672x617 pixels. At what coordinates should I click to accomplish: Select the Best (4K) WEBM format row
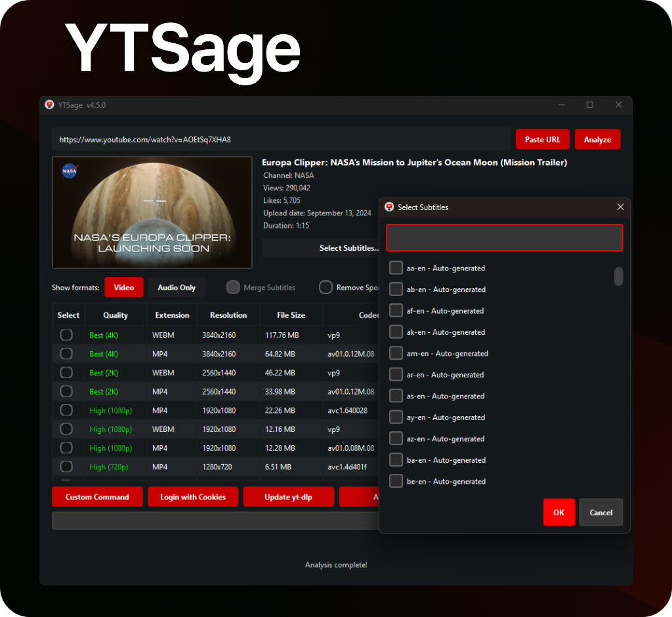(66, 335)
